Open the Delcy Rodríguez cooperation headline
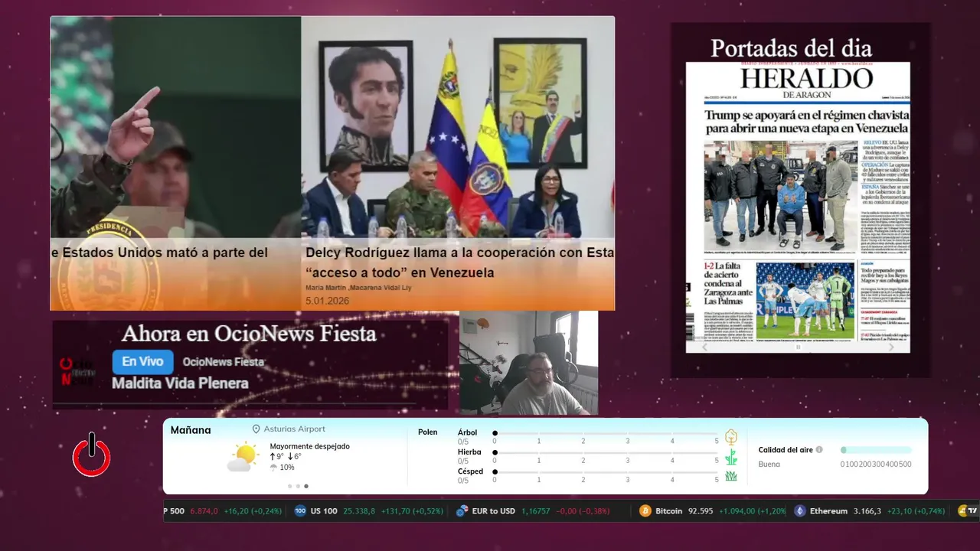This screenshot has width=980, height=551. (x=459, y=262)
